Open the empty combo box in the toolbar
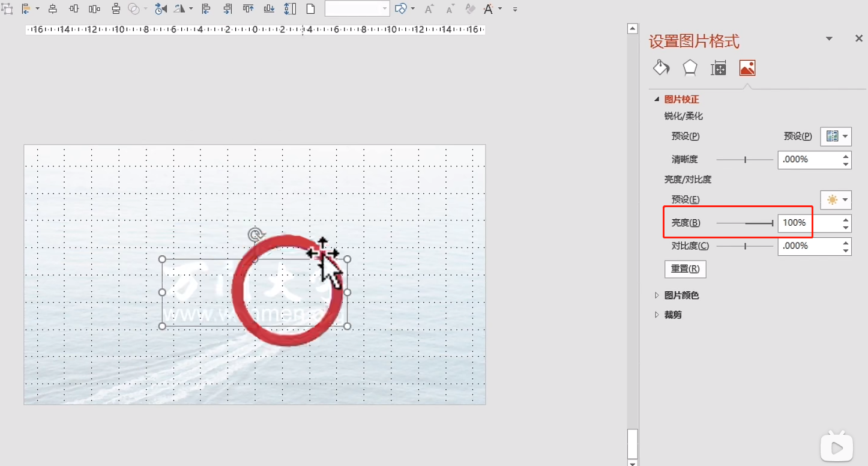 (357, 8)
